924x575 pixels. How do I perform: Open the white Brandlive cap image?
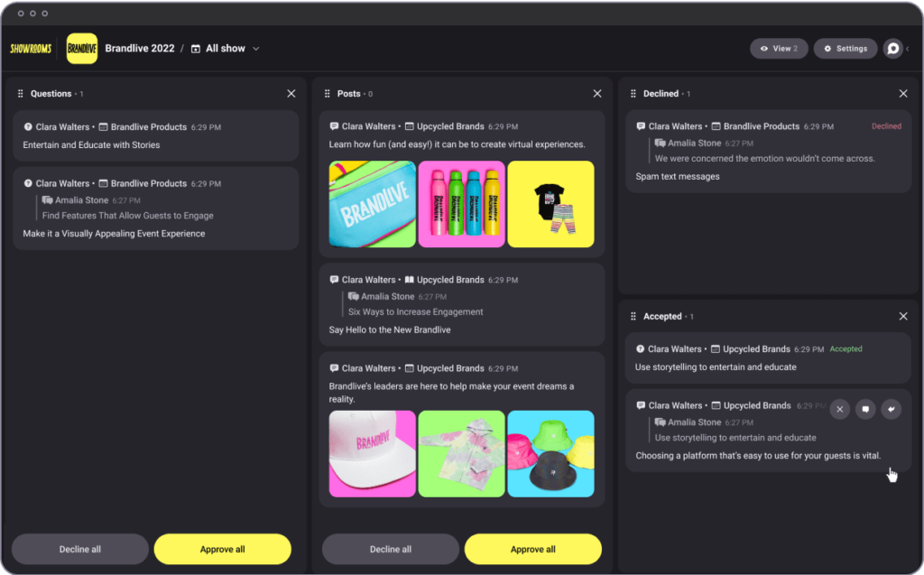(373, 454)
